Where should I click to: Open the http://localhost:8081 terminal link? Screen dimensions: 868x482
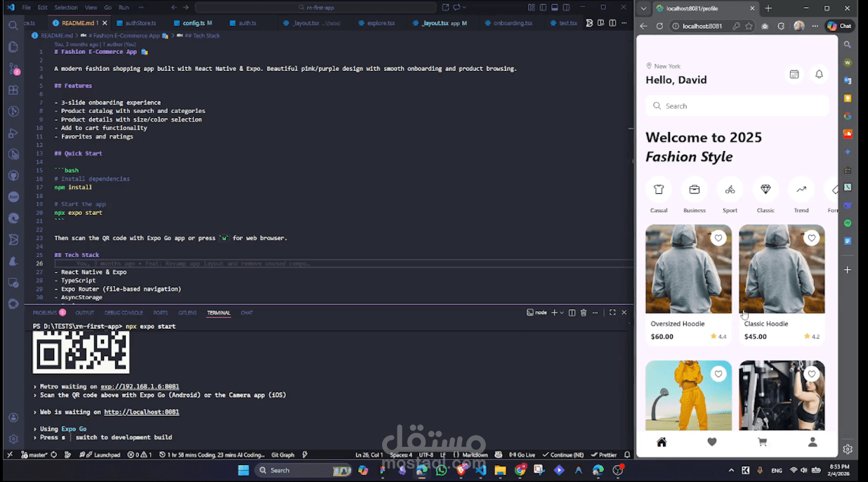(x=141, y=412)
